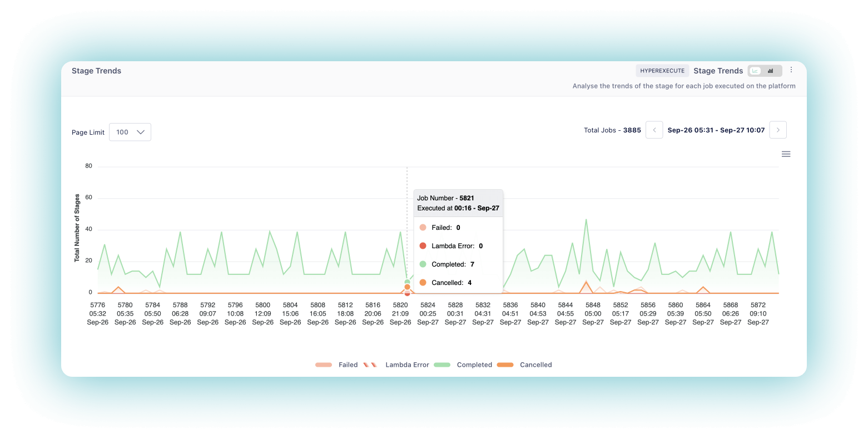Switch to line chart view
This screenshot has height=438, width=868.
(x=756, y=71)
